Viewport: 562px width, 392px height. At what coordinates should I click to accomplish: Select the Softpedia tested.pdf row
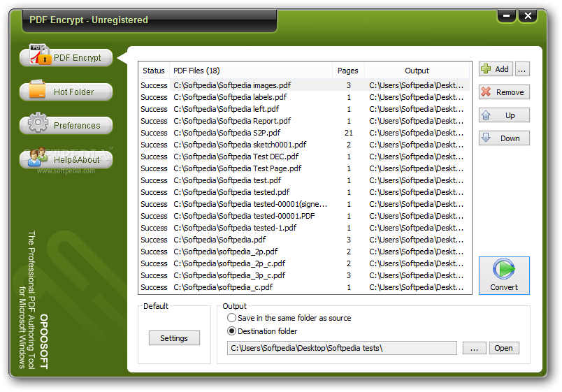[305, 192]
